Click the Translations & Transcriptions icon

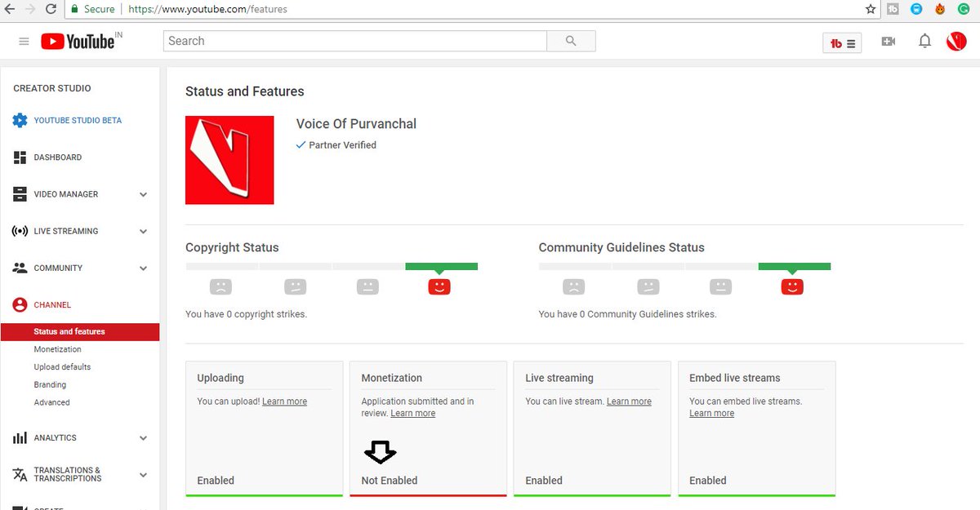pyautogui.click(x=20, y=474)
